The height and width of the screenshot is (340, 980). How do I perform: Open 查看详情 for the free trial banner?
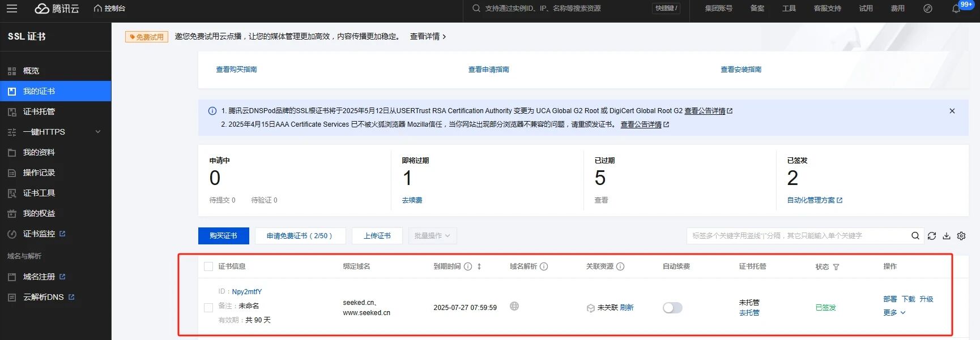tap(428, 36)
